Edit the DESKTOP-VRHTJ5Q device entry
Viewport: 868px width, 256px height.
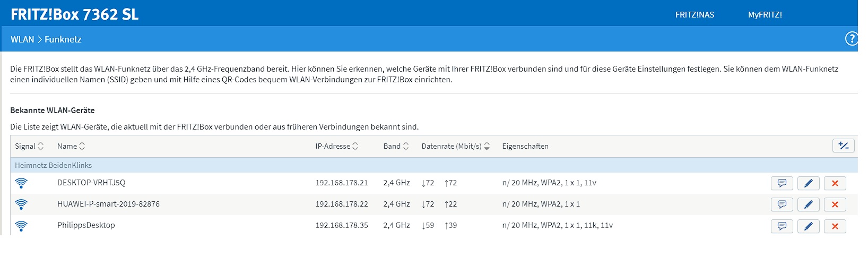pos(808,183)
